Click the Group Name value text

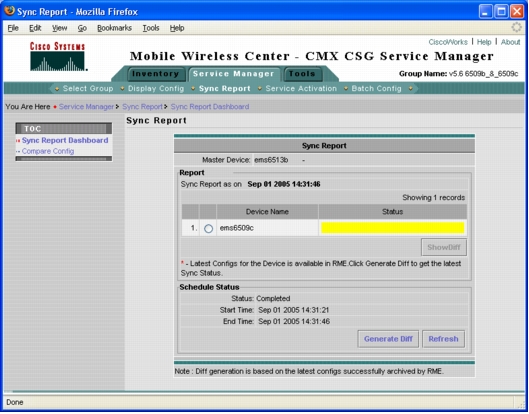coord(483,74)
